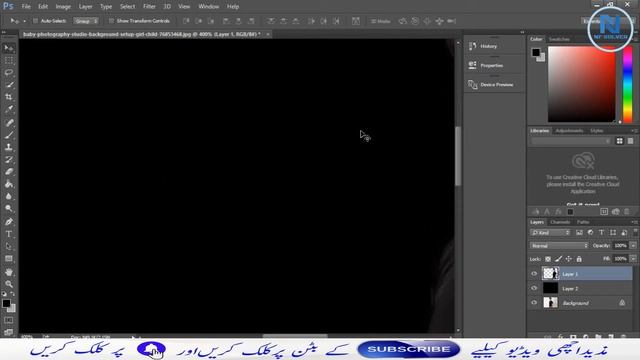Select the Dodge tool
The height and width of the screenshot is (360, 640).
pyautogui.click(x=9, y=208)
